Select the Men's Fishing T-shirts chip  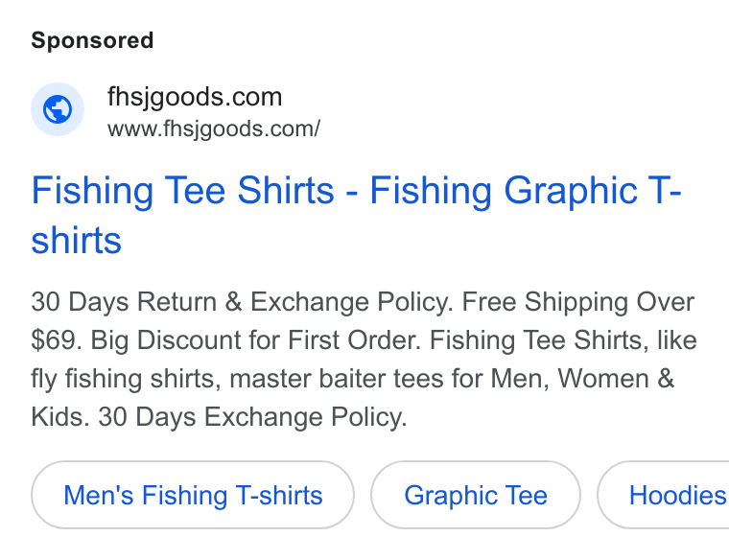[x=193, y=495]
